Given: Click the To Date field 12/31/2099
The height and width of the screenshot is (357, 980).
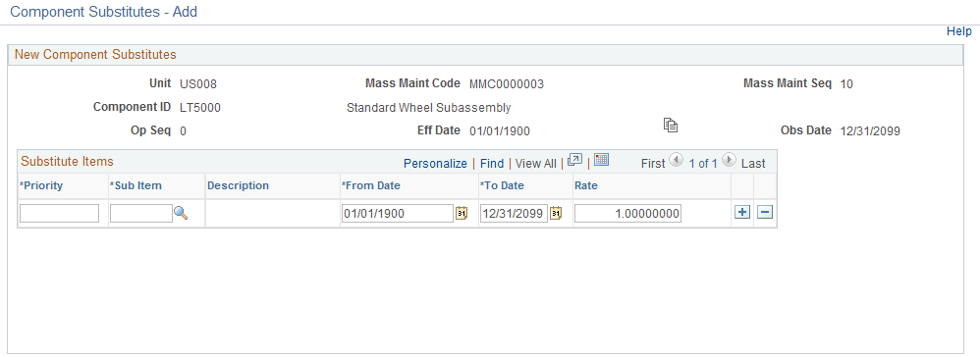Looking at the screenshot, I should (514, 214).
